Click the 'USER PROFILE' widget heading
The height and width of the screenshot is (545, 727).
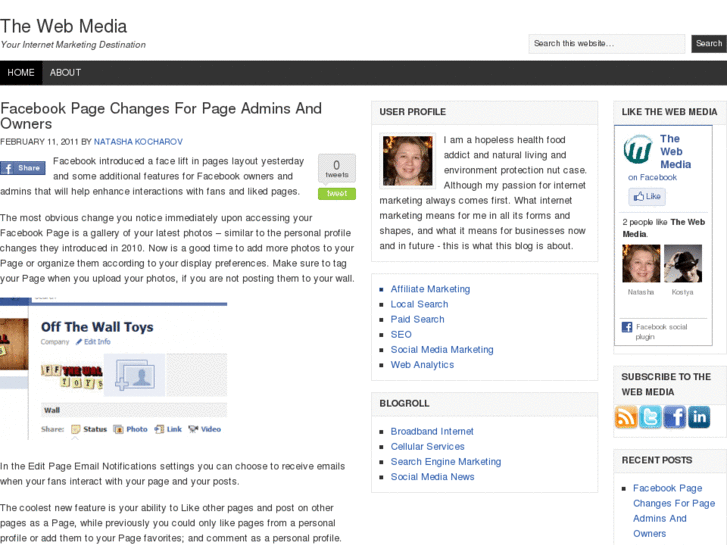413,112
